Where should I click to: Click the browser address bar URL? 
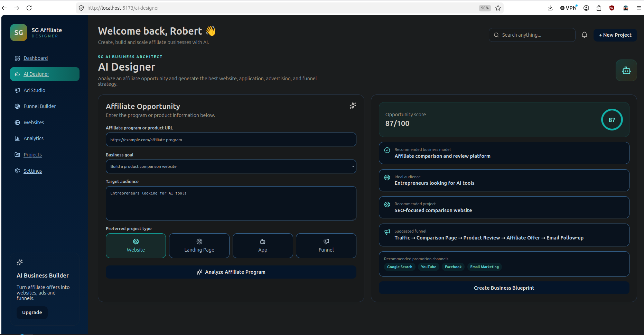123,8
